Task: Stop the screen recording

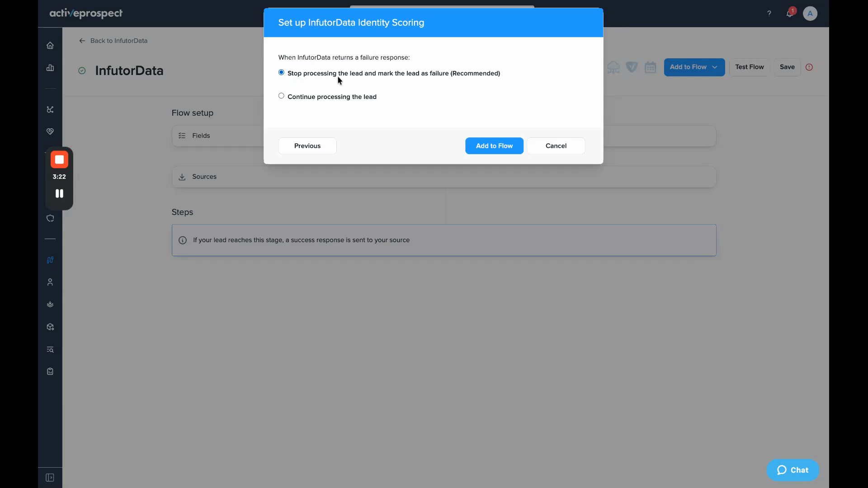Action: 59,160
